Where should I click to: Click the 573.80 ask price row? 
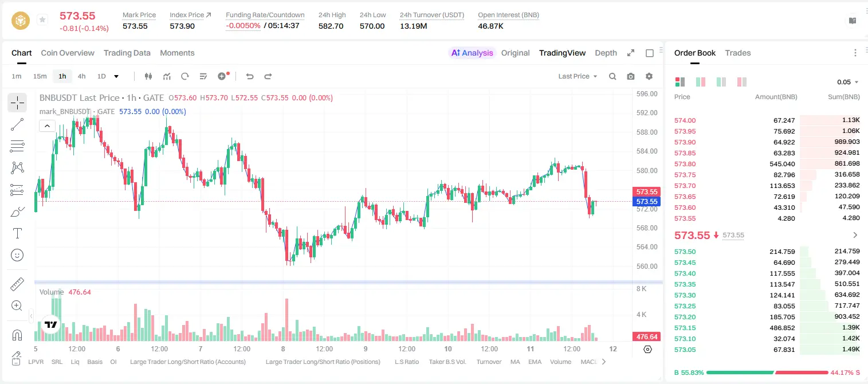[x=767, y=164]
